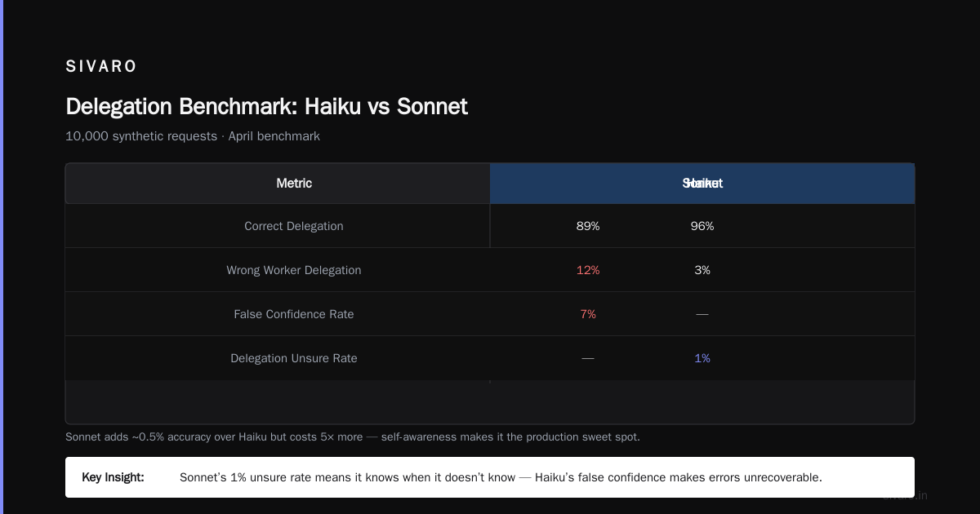Select the Correct Delegation row label
The height and width of the screenshot is (514, 980).
pyautogui.click(x=294, y=226)
